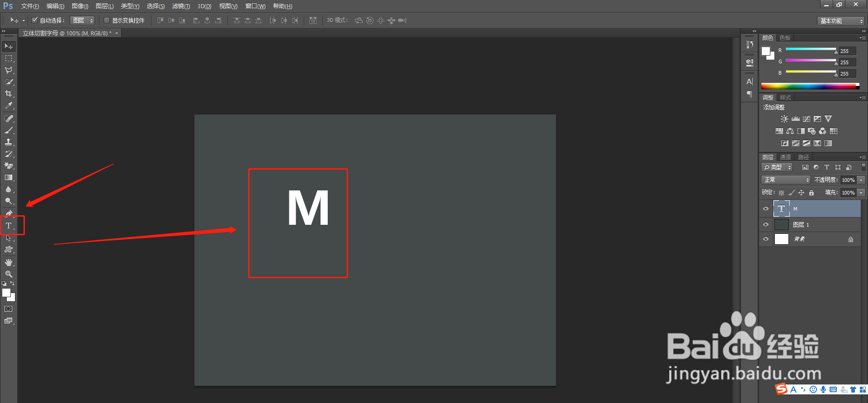Open the opacity slider dropdown
Screen dimensions: 868x403
point(861,180)
